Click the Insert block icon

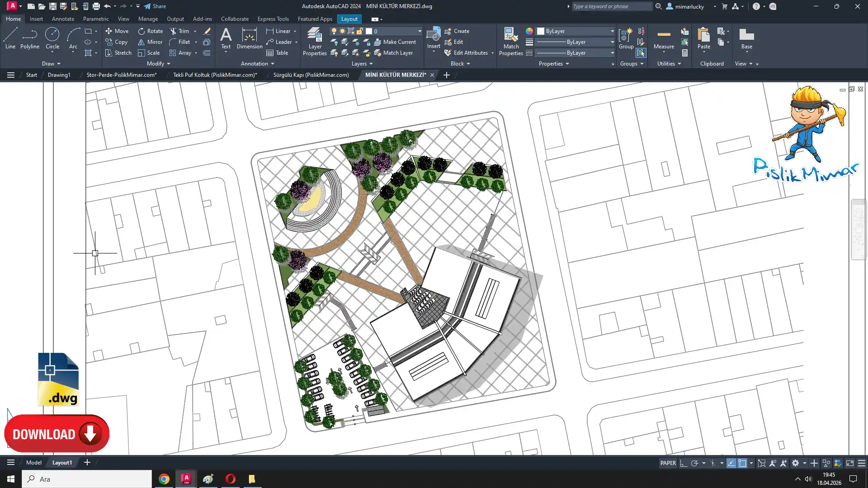pyautogui.click(x=433, y=34)
